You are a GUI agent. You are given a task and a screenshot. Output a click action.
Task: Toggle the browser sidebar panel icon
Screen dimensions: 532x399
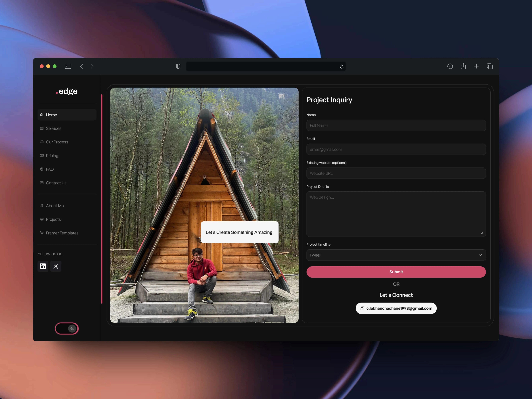point(68,66)
